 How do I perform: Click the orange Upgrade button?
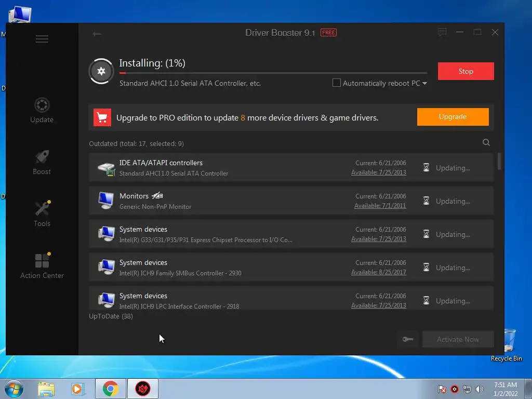[x=453, y=117]
